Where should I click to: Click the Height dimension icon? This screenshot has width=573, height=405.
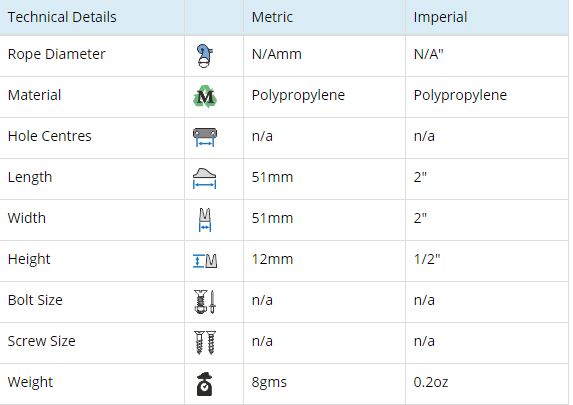205,261
